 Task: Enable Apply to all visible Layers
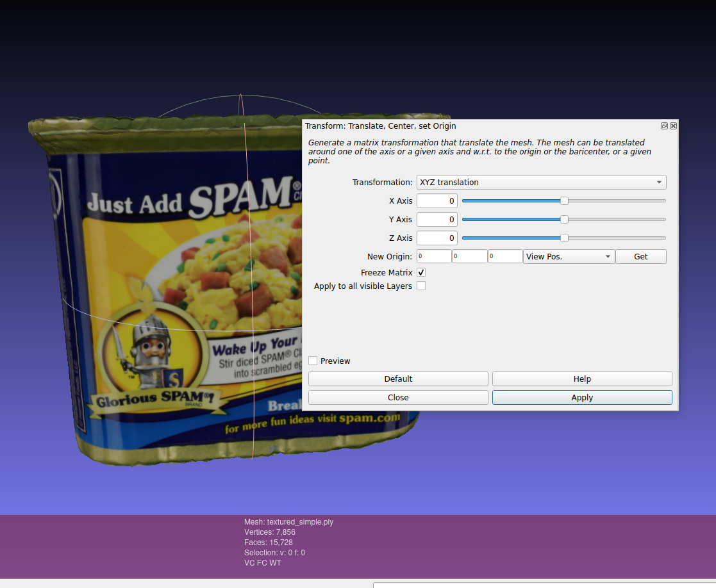(421, 286)
